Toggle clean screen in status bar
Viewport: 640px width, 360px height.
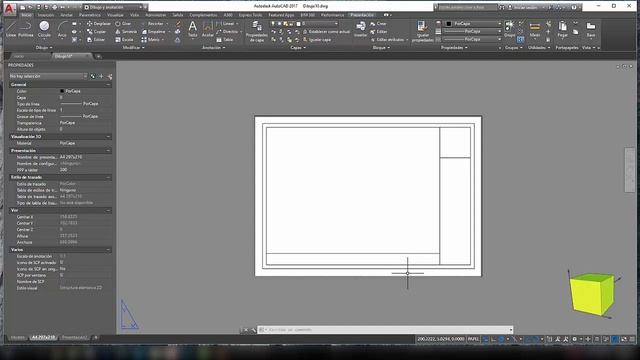tap(624, 339)
